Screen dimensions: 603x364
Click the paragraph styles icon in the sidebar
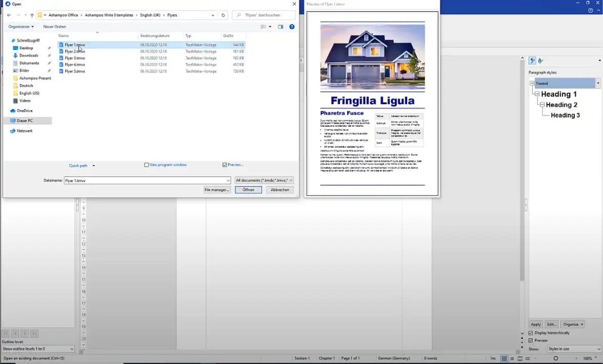[x=532, y=61]
